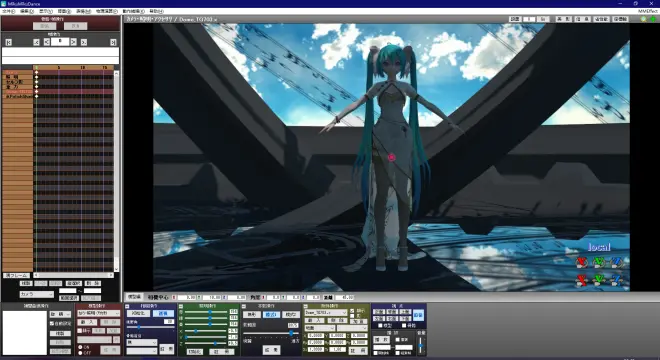Jump to the last frame button
Screen dimensions: 660x360
[113, 42]
